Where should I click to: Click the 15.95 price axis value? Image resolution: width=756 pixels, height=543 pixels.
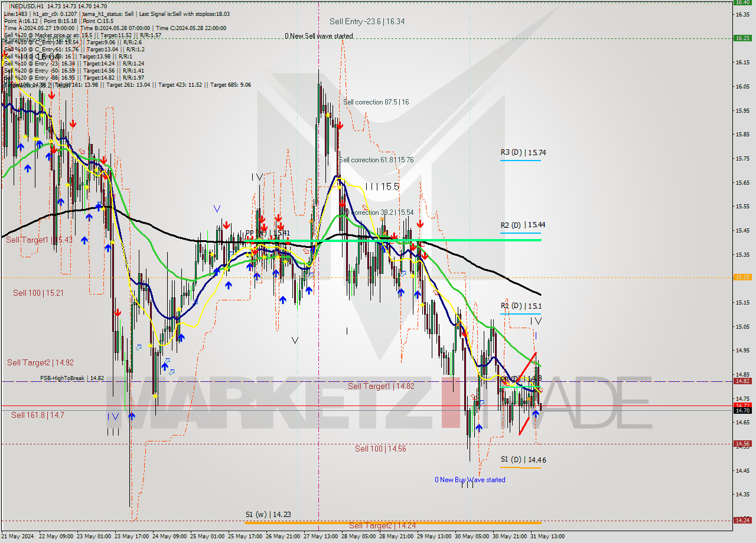(742, 110)
